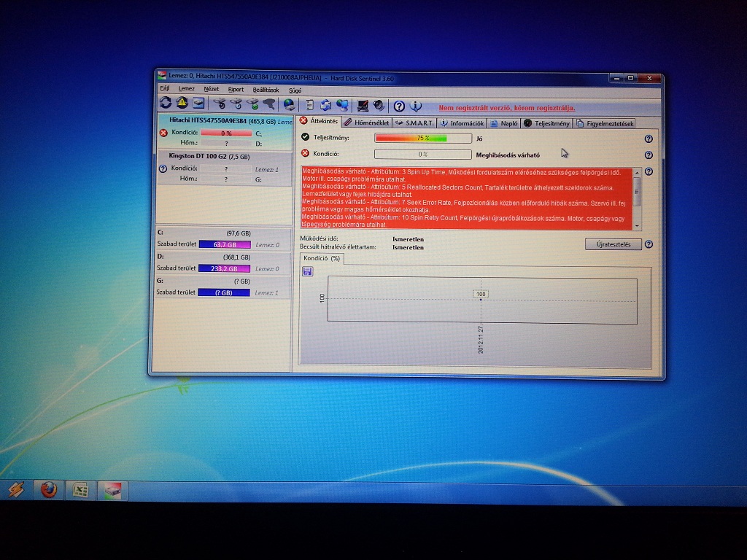
Task: Click the two networked monitors toolbar icon
Action: click(x=342, y=105)
